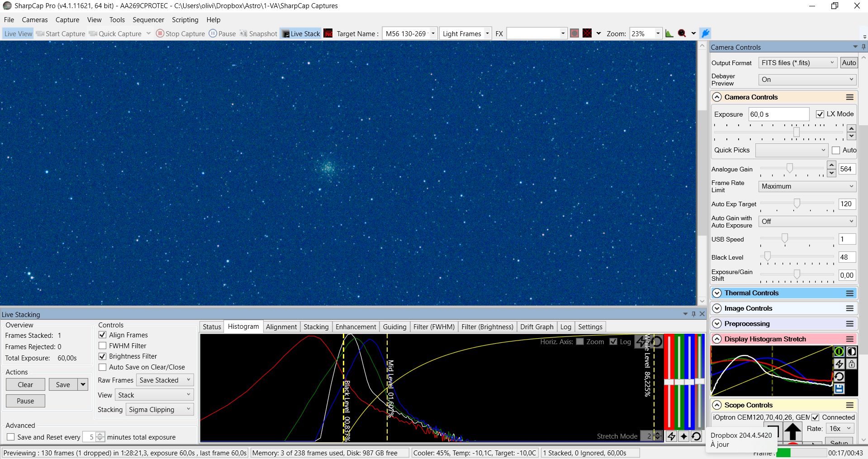Screen dimensions: 868x459
Task: Uncheck the LX Mode checkbox
Action: coord(820,114)
